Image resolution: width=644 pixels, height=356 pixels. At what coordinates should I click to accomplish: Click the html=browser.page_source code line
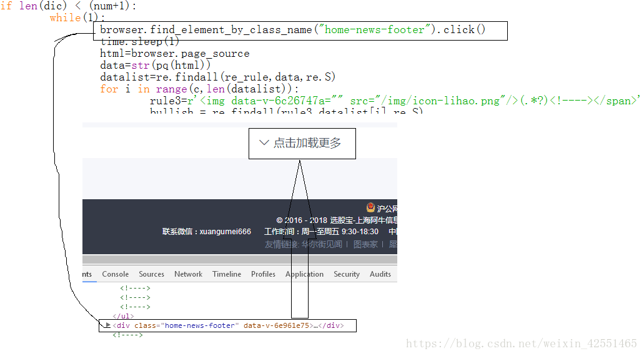coord(174,54)
